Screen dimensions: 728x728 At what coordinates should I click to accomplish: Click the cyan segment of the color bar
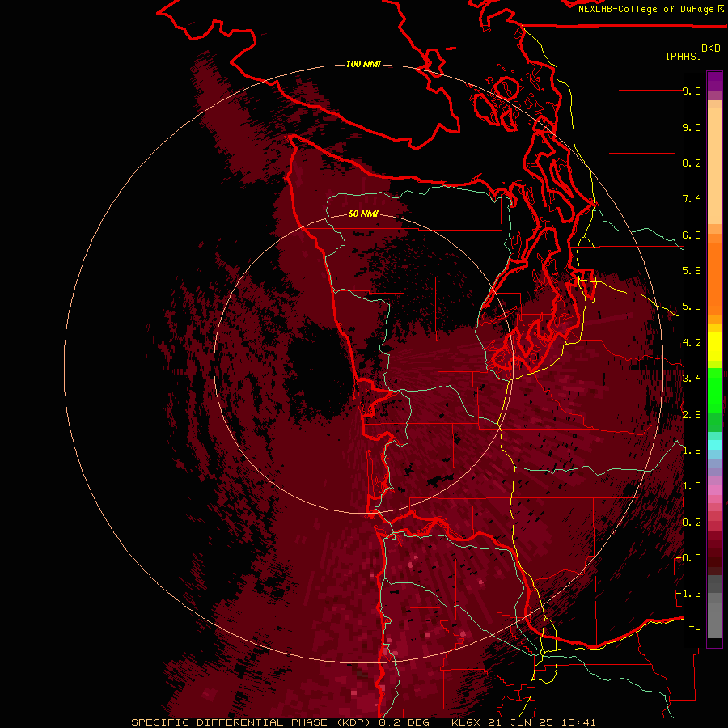[x=714, y=444]
